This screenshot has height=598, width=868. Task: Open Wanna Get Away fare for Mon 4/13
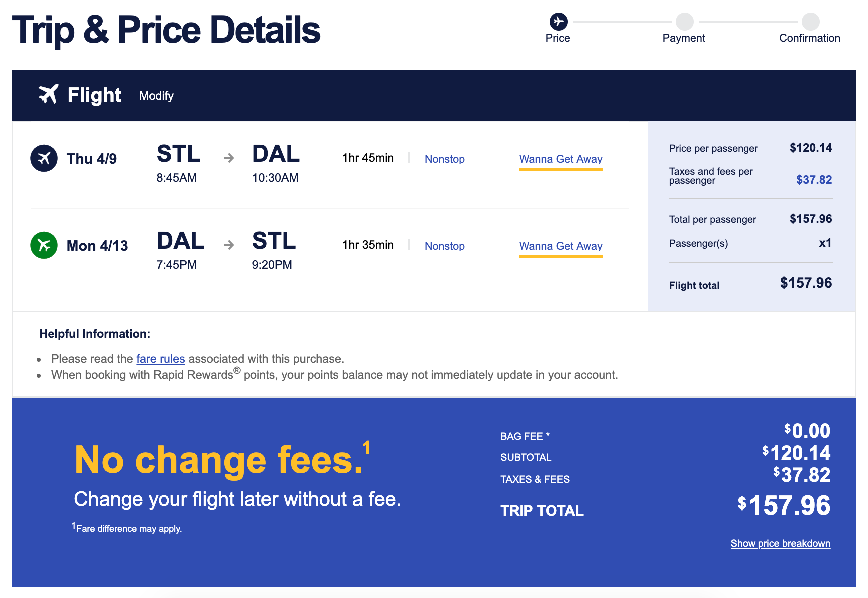560,246
